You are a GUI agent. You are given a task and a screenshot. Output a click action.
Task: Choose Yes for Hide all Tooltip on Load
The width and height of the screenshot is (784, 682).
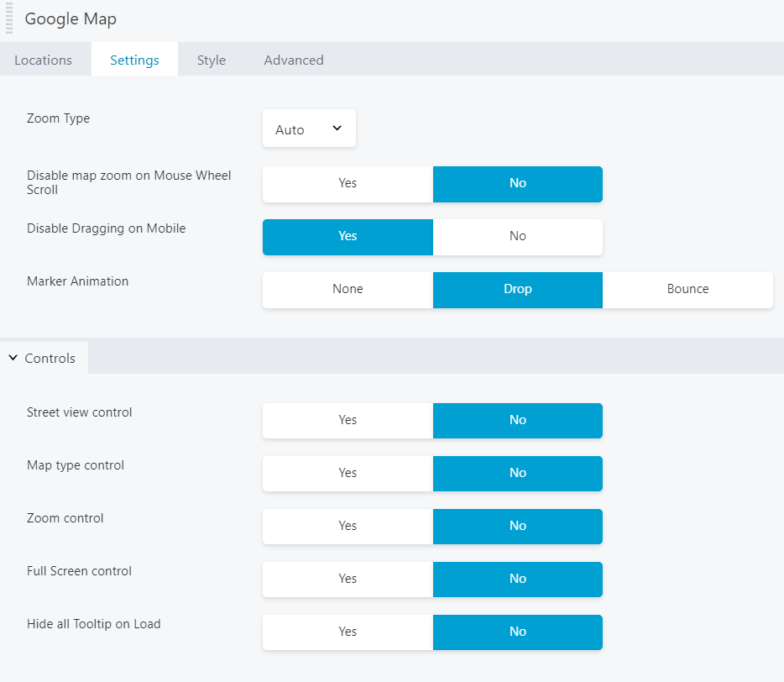tap(348, 632)
